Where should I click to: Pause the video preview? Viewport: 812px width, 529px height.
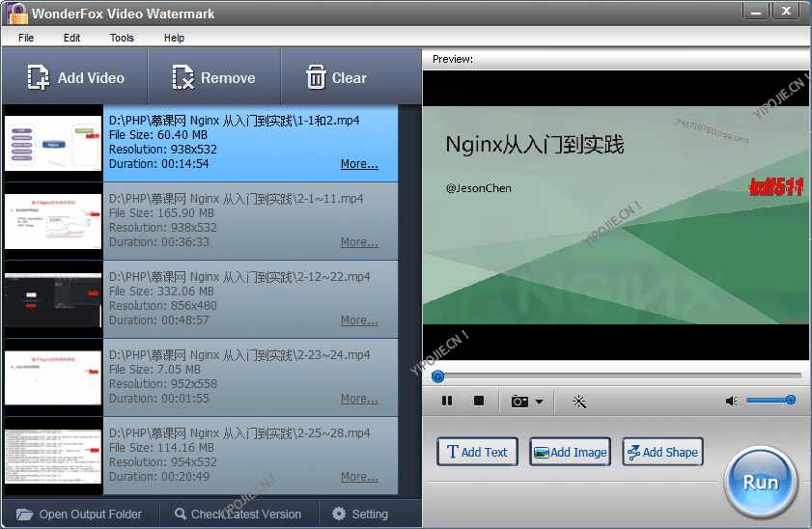point(447,402)
